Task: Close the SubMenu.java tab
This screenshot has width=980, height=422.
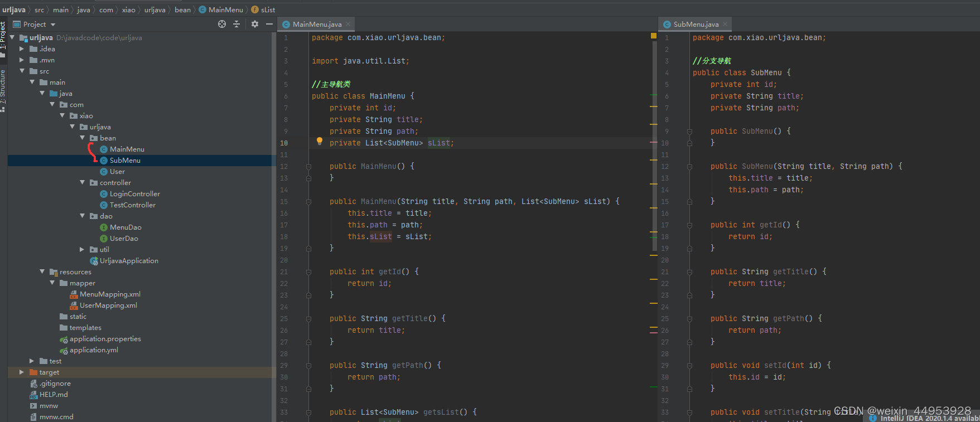Action: (725, 24)
